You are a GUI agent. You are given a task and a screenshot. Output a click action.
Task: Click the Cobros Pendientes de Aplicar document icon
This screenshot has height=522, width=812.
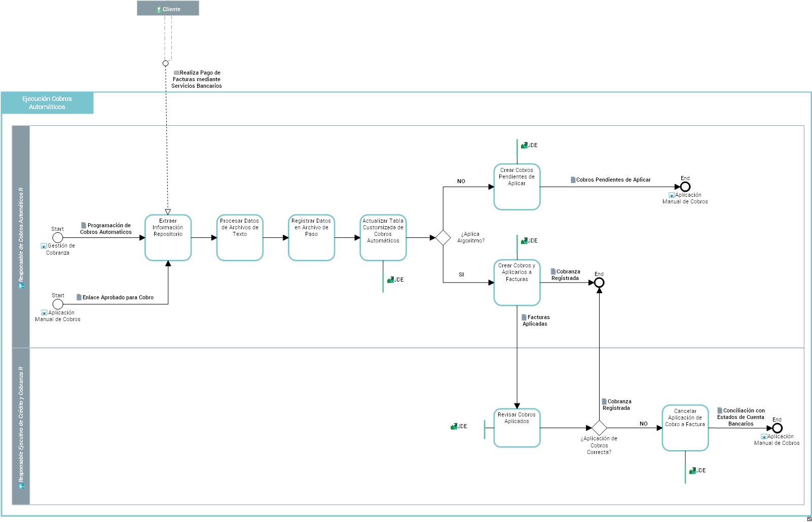(573, 180)
